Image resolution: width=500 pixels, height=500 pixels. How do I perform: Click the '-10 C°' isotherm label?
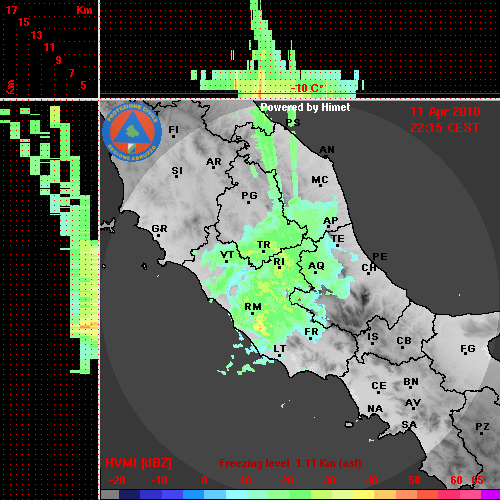point(307,88)
